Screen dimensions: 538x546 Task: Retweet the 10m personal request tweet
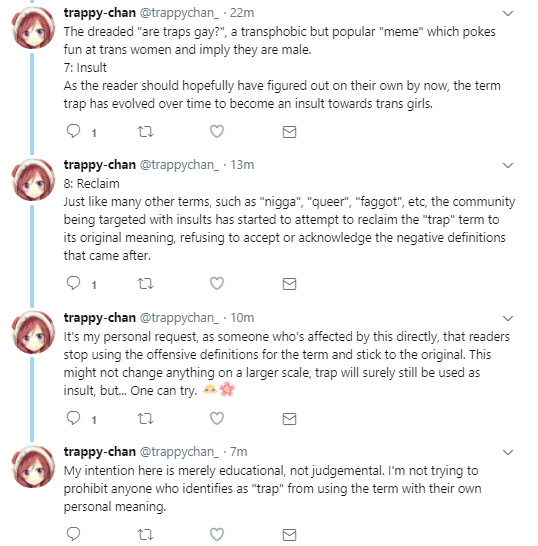pyautogui.click(x=145, y=419)
